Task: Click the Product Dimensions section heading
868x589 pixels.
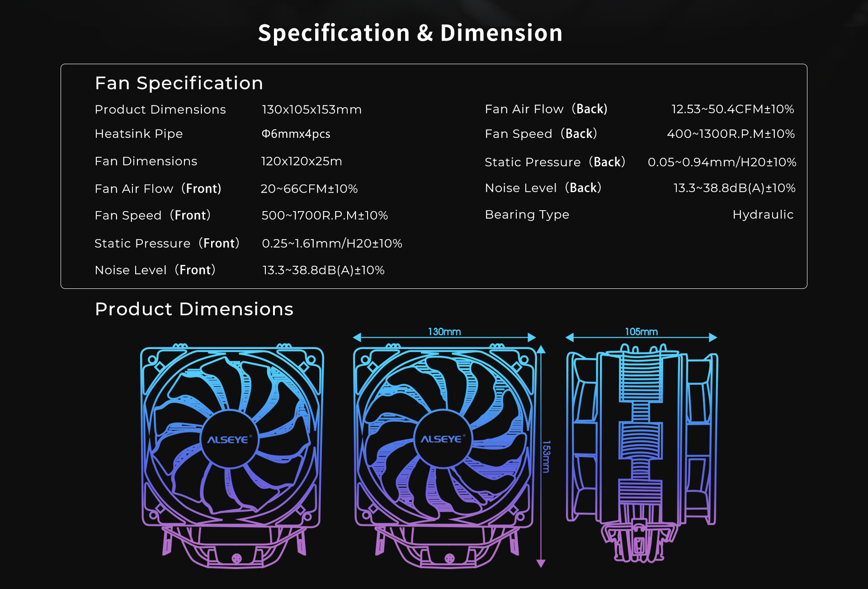Action: (194, 309)
